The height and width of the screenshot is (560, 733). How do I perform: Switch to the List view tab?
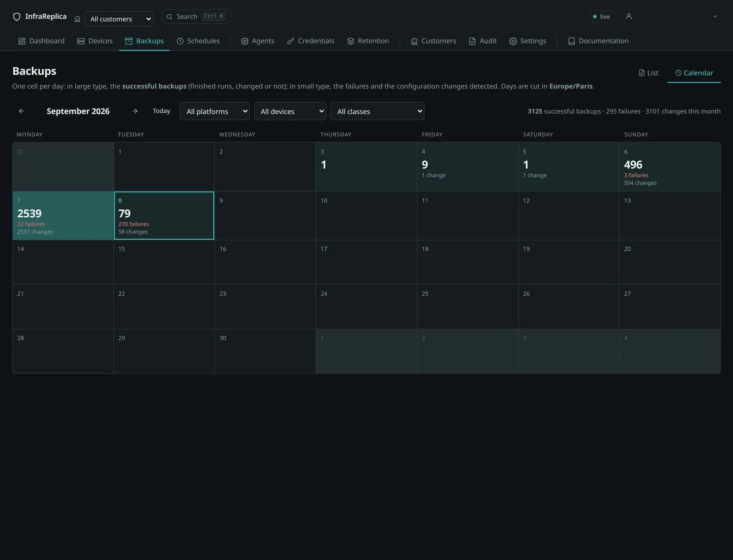(648, 73)
